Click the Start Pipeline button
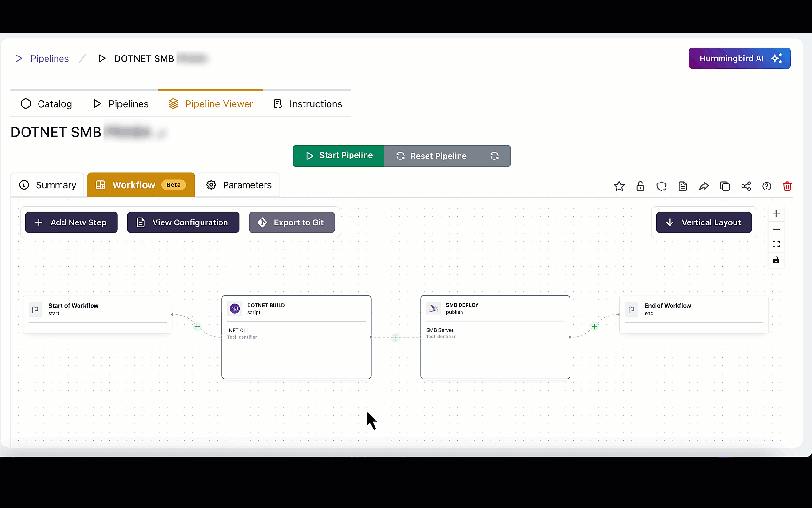This screenshot has width=812, height=508. point(338,156)
